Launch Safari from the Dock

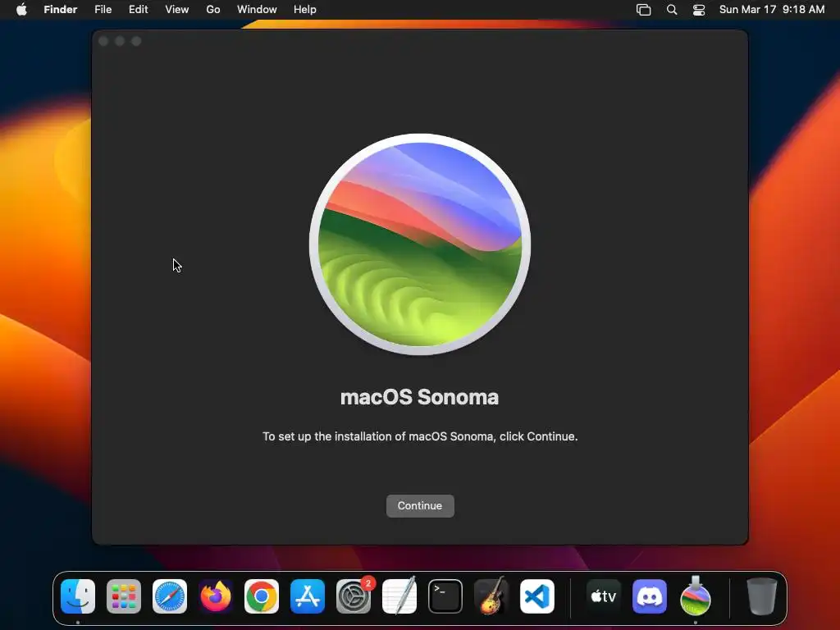170,596
